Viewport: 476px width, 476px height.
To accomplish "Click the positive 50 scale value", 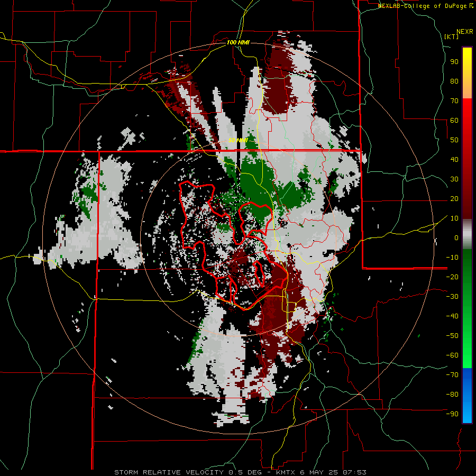I will (x=454, y=140).
